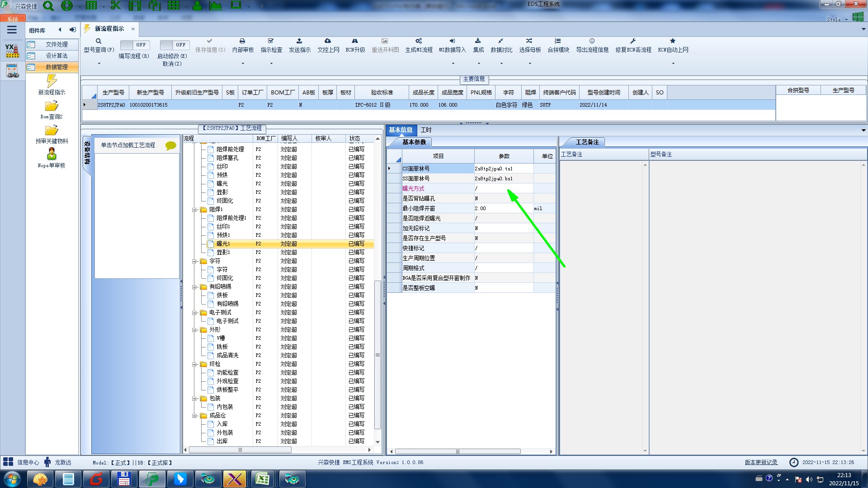This screenshot has height=488, width=868.
Task: Open the 版本更新记录 link
Action: [x=761, y=462]
